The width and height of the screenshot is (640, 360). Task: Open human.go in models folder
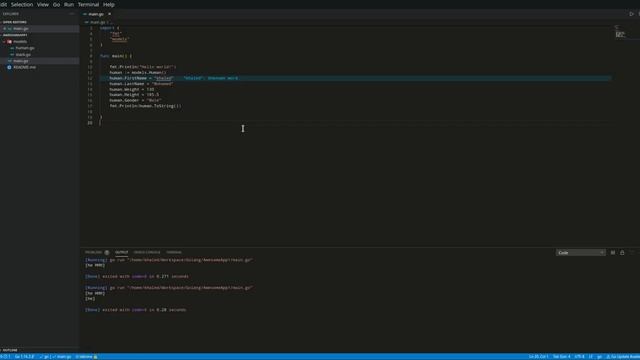tap(24, 48)
